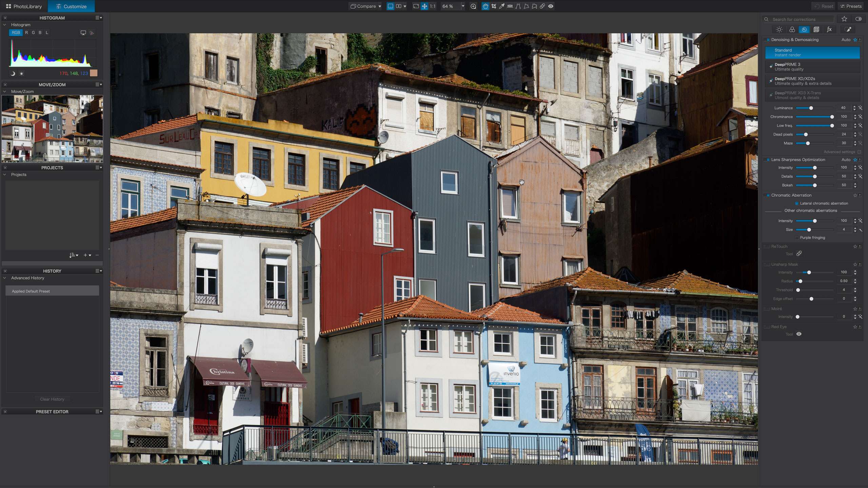Viewport: 868px width, 488px height.
Task: Select the Horizon leveling tool
Action: pyautogui.click(x=510, y=6)
